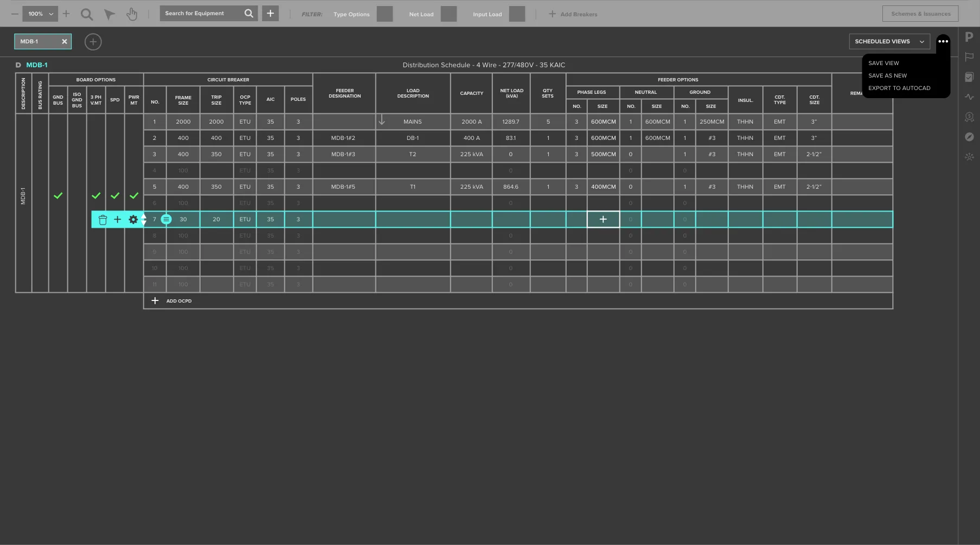
Task: Open the flag icon in right sidebar
Action: [969, 57]
